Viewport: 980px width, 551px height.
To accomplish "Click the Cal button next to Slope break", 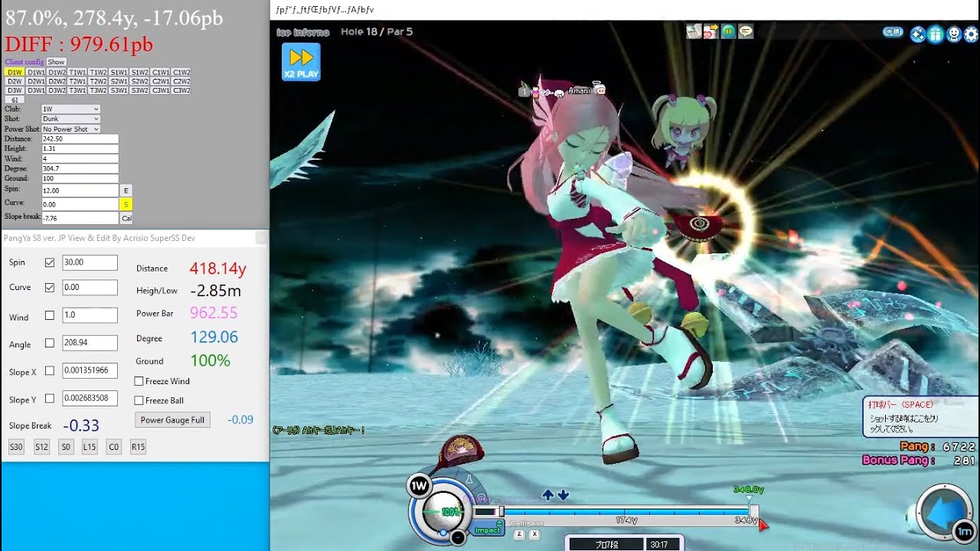I will pos(126,218).
